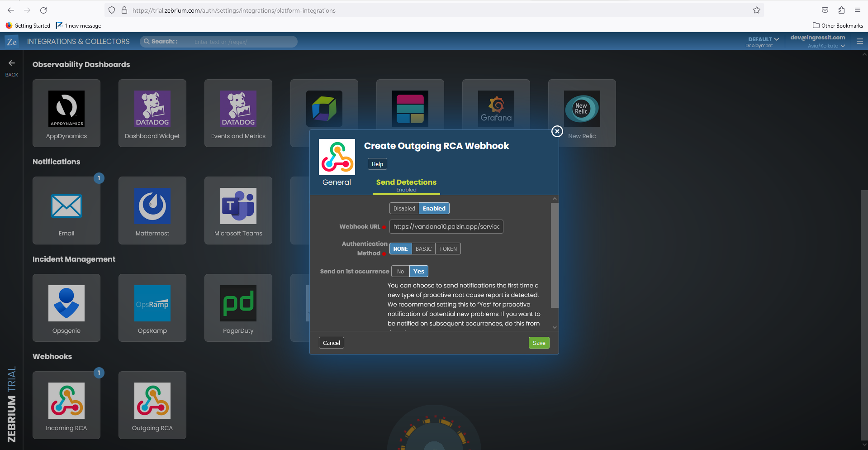This screenshot has width=868, height=450.
Task: Select No for Send on 1st occurrence
Action: pyautogui.click(x=400, y=271)
